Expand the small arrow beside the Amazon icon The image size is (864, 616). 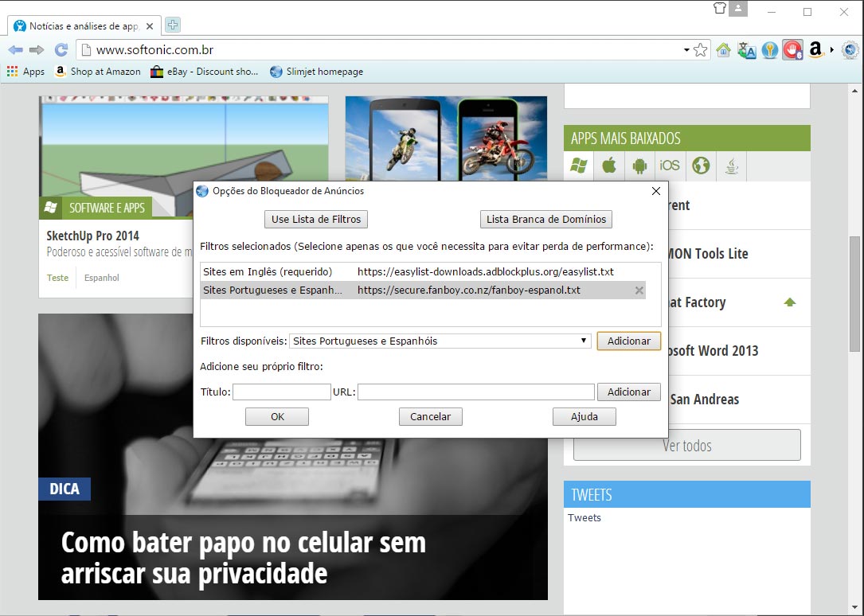[831, 50]
